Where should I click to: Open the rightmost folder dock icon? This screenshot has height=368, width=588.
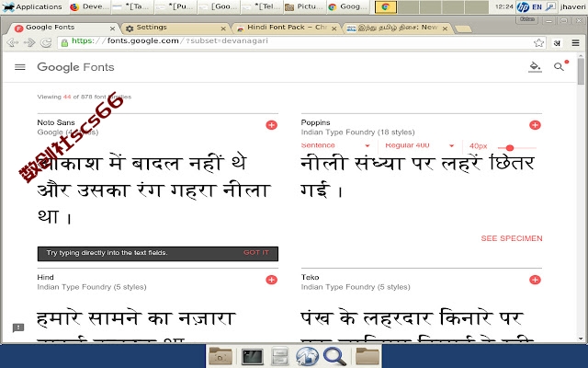(x=367, y=356)
